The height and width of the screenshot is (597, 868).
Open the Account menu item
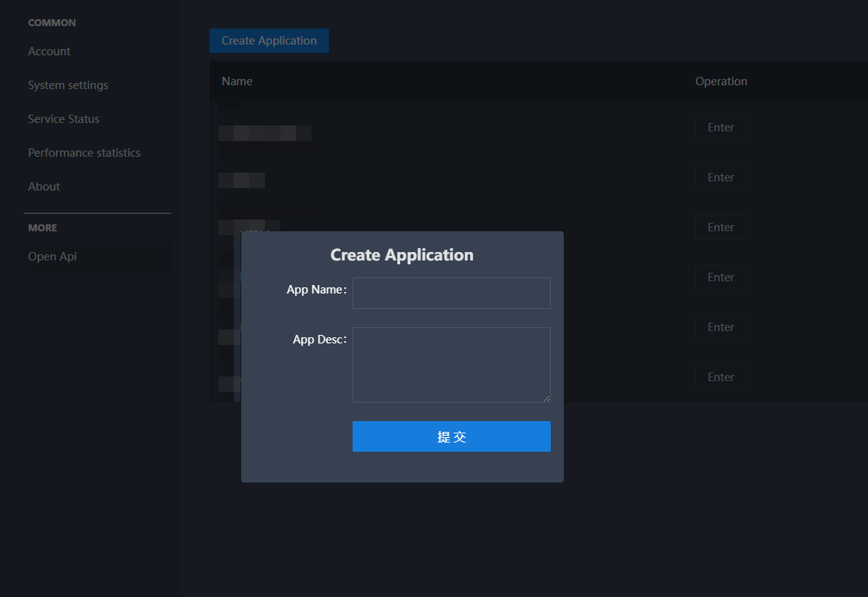[x=49, y=51]
